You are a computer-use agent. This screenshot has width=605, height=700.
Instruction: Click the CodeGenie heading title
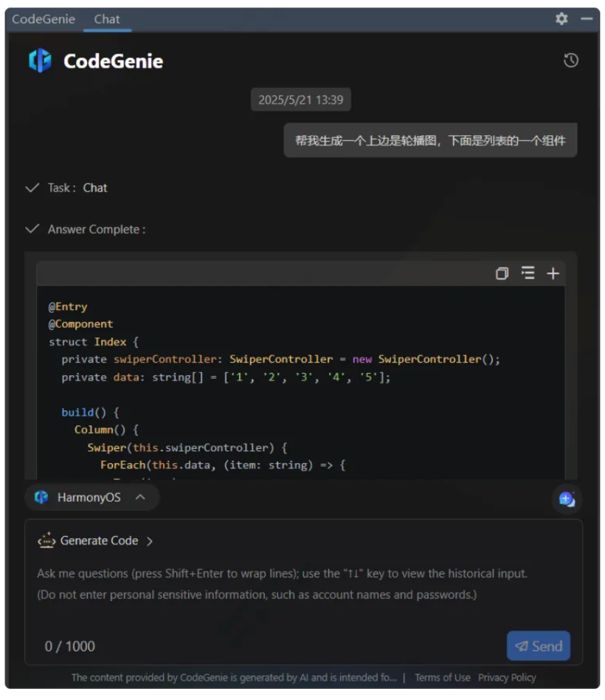coord(113,61)
